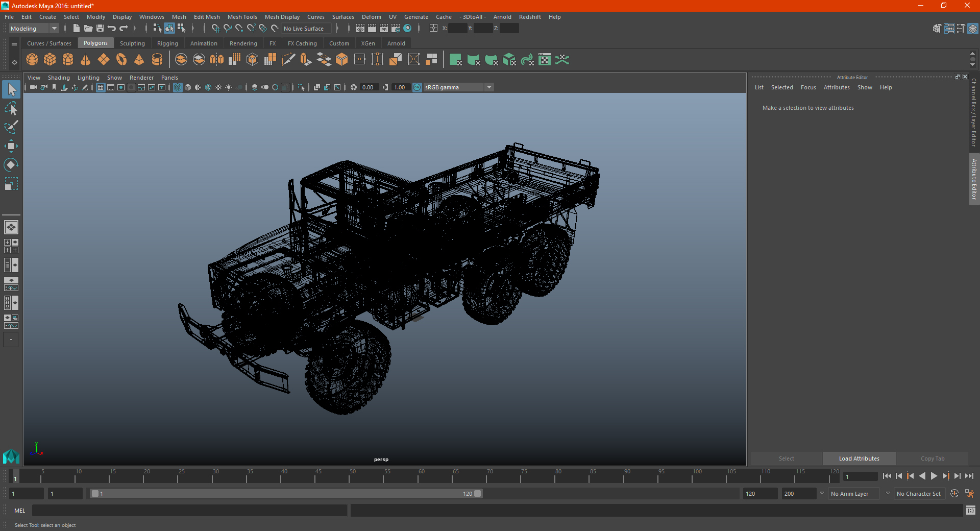Image resolution: width=980 pixels, height=531 pixels.
Task: Create a polygon cone from the shelf
Action: click(x=86, y=60)
